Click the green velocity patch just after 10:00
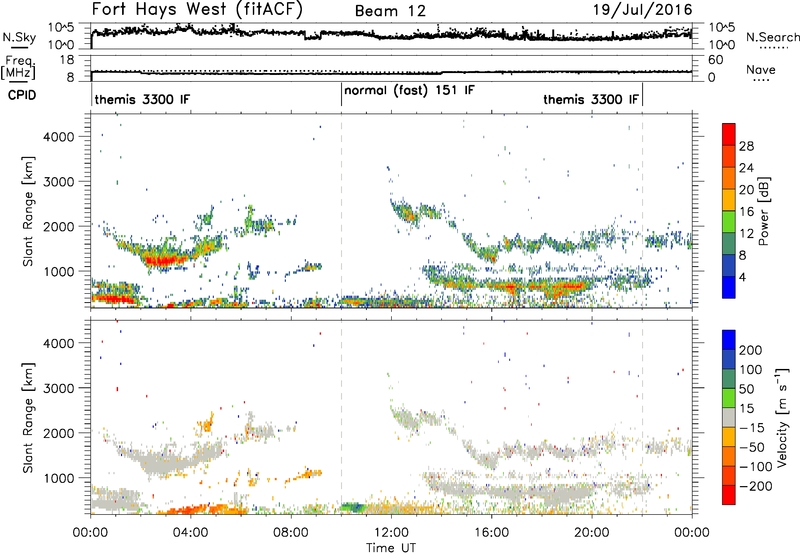This screenshot has width=800, height=554. pos(351,507)
